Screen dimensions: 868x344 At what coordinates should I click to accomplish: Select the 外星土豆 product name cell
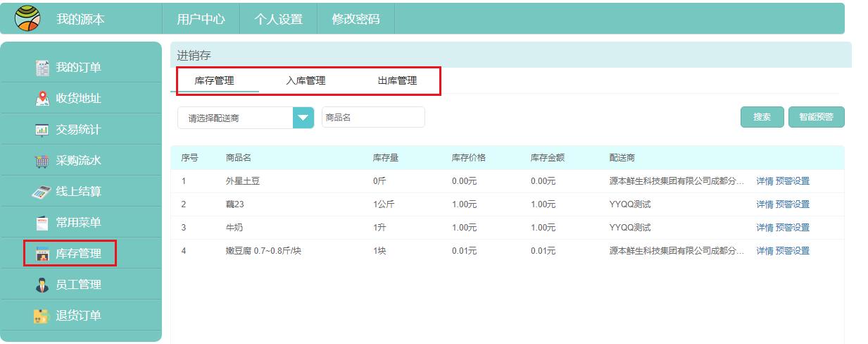click(x=243, y=181)
